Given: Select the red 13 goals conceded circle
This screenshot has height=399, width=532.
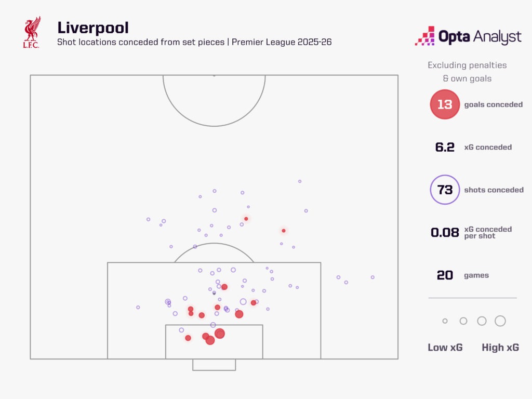Looking at the screenshot, I should click(445, 104).
